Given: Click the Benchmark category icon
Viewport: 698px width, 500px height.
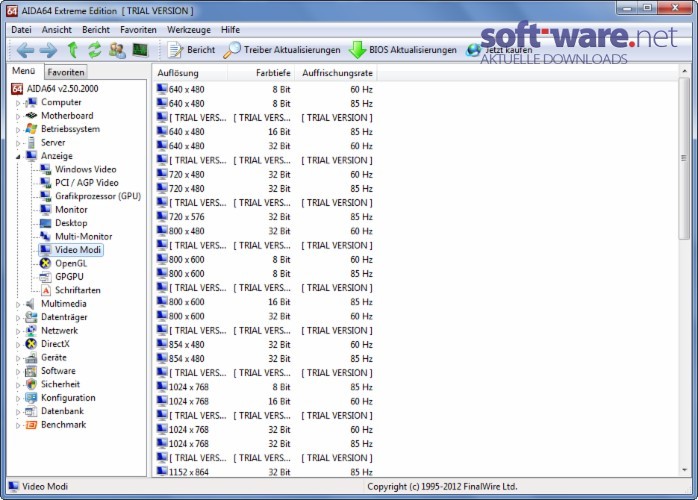Looking at the screenshot, I should 31,425.
